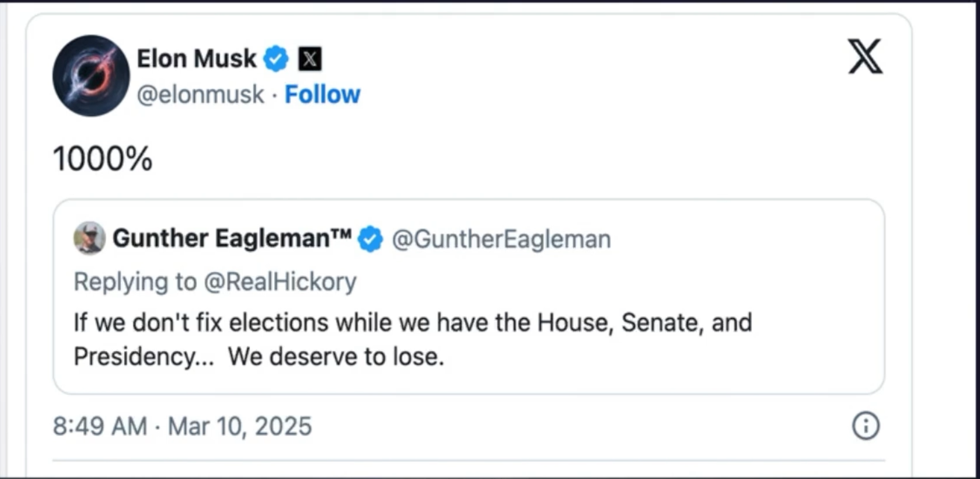Open the Elon Musk display name
Viewport: 980px width, 479px height.
tap(196, 59)
